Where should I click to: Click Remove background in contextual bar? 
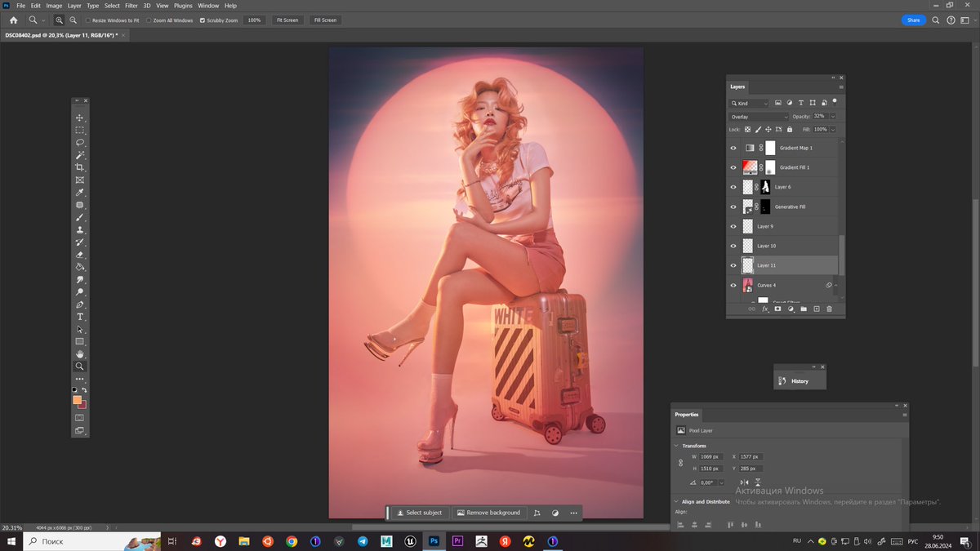tap(488, 513)
